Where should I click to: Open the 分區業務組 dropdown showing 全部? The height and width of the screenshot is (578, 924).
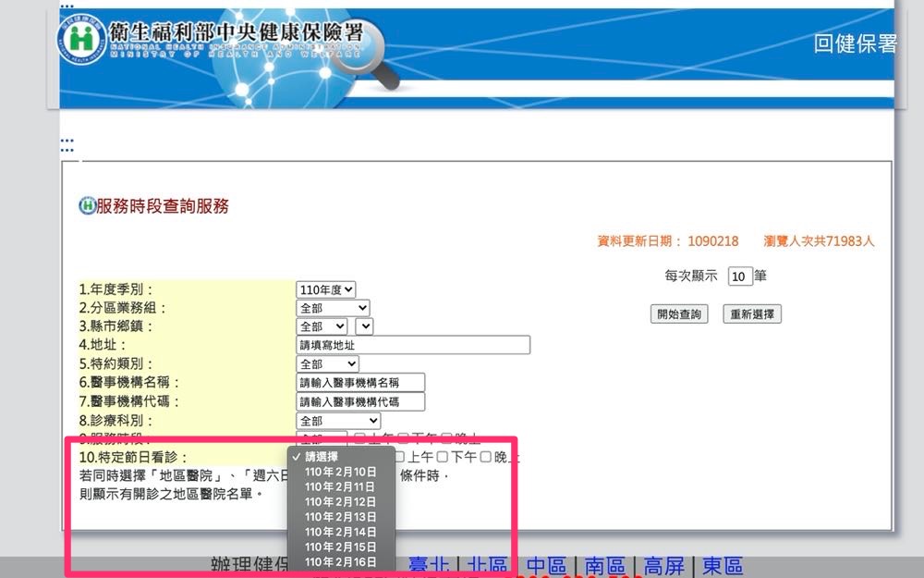pyautogui.click(x=333, y=308)
